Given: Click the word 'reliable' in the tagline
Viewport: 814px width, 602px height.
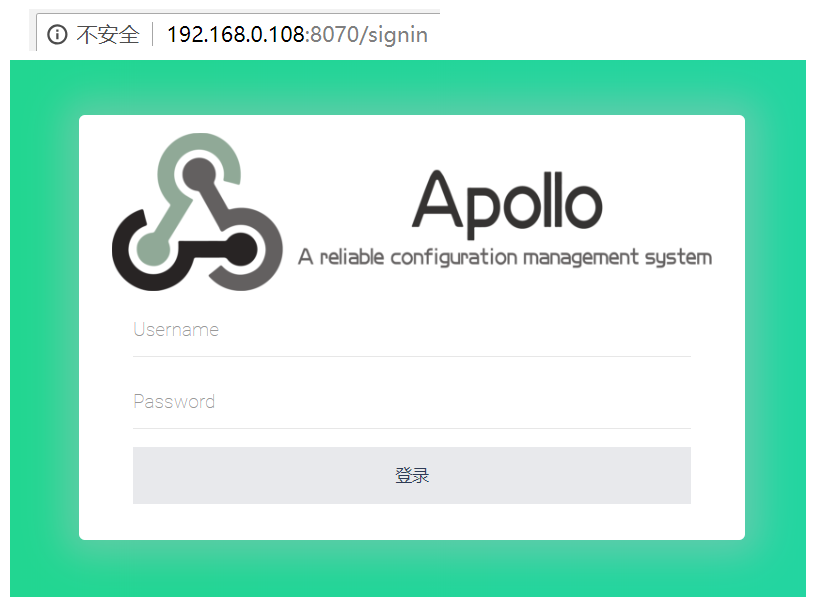Looking at the screenshot, I should 351,257.
